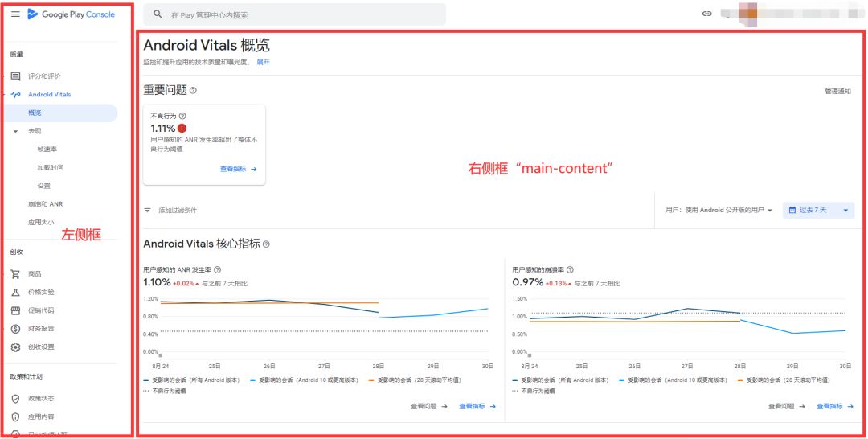Click the Android Vitals pulse icon
Viewport: 868px width, 439px height.
[15, 95]
